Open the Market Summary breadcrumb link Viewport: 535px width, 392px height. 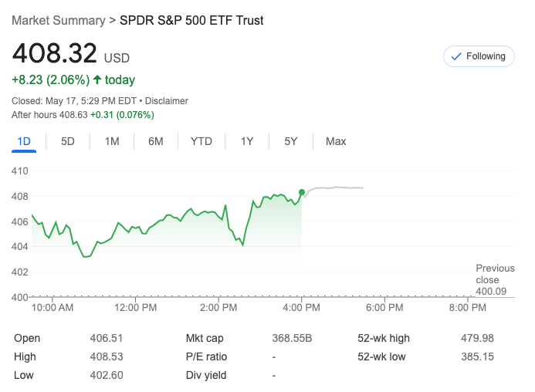click(x=59, y=20)
